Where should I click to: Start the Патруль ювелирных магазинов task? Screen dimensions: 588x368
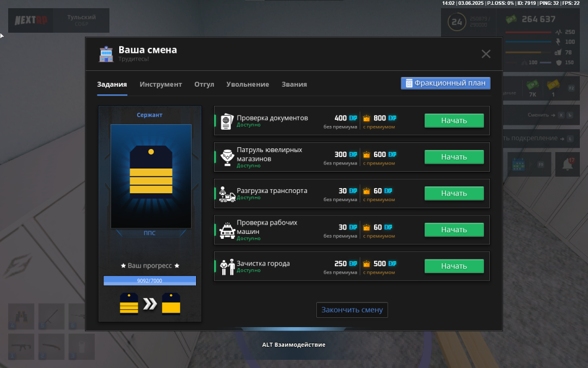tap(454, 157)
